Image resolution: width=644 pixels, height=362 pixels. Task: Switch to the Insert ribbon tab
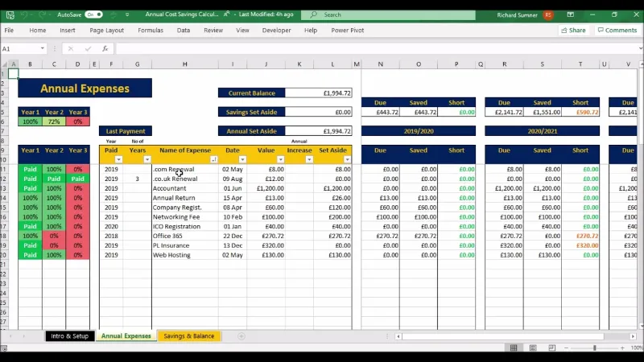point(68,31)
